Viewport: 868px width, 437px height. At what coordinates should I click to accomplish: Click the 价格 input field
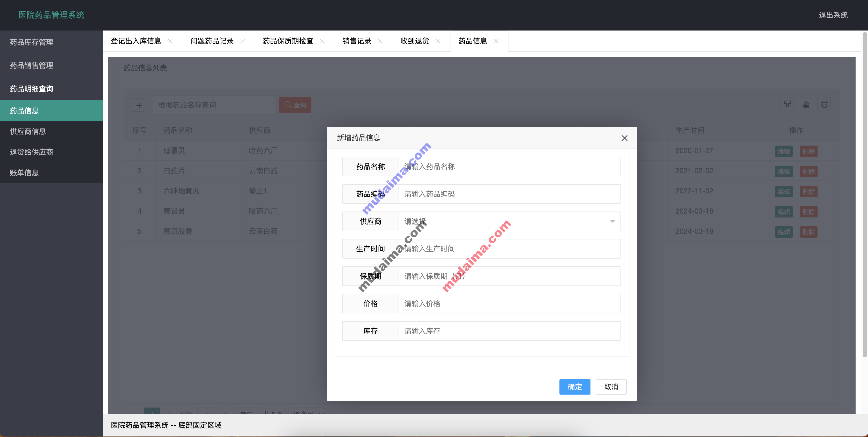coord(510,304)
